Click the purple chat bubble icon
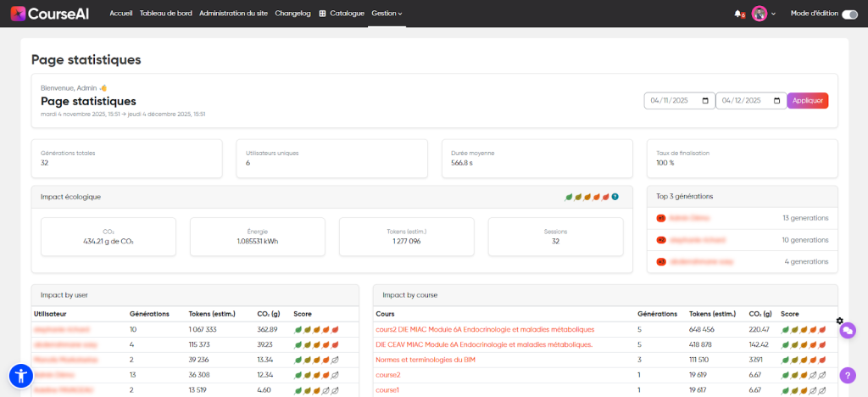Viewport: 868px width, 397px height. pyautogui.click(x=847, y=331)
